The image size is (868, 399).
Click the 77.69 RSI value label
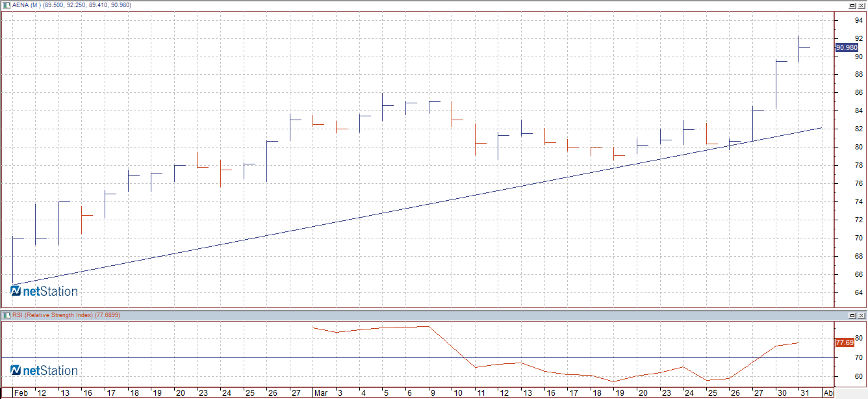tap(845, 342)
